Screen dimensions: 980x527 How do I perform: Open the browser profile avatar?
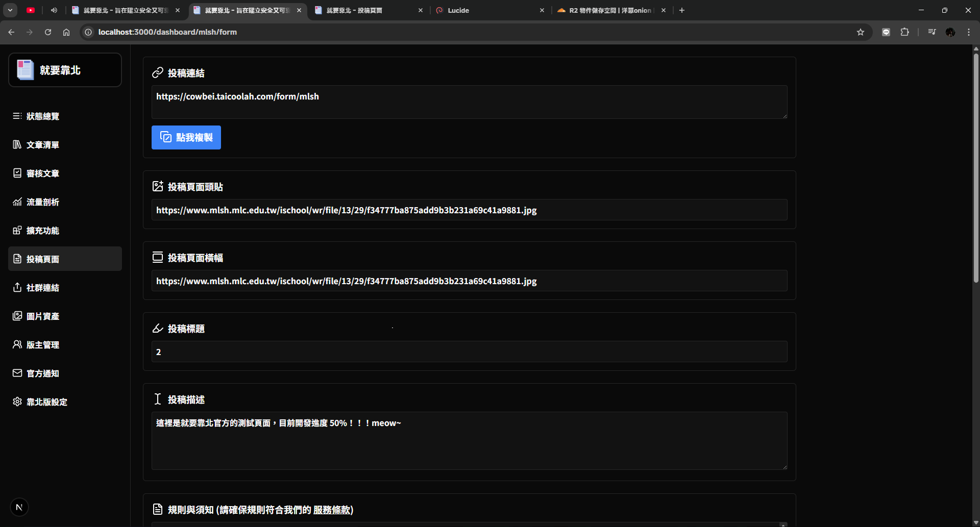[950, 32]
